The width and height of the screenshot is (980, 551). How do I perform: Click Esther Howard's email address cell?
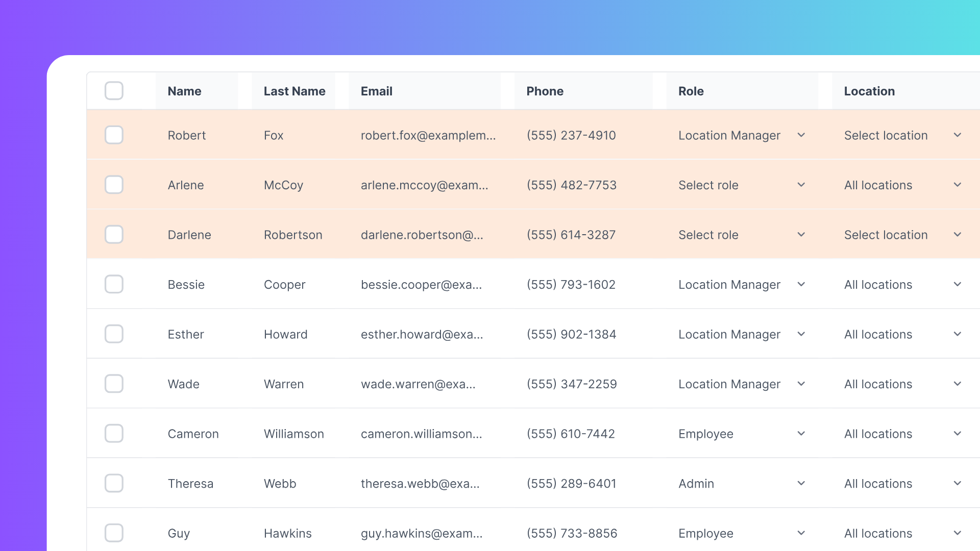coord(422,334)
